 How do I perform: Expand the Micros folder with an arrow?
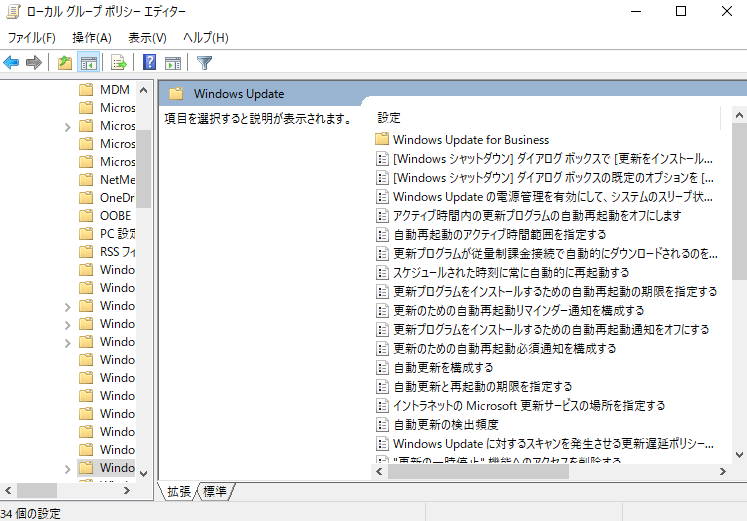(x=67, y=126)
